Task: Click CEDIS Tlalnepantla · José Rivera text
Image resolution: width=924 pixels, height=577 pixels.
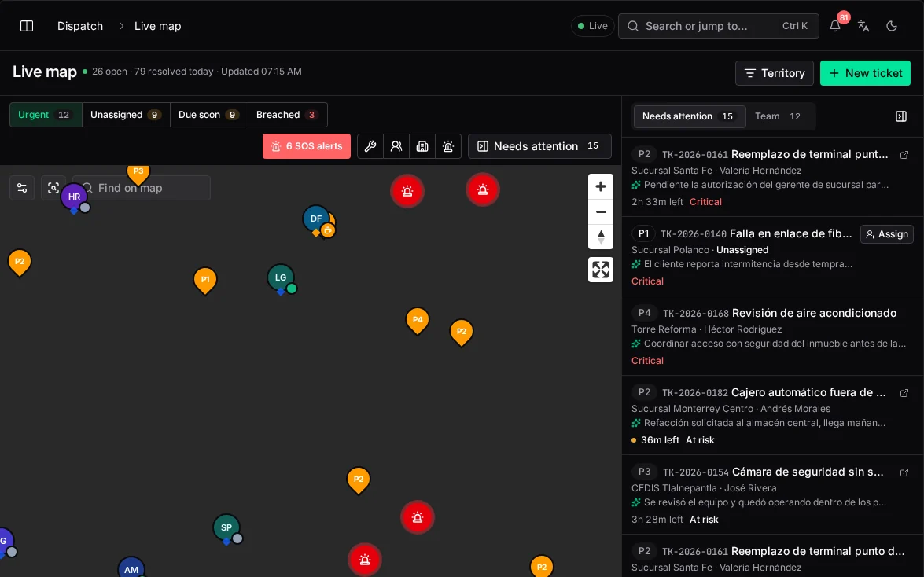Action: tap(704, 489)
